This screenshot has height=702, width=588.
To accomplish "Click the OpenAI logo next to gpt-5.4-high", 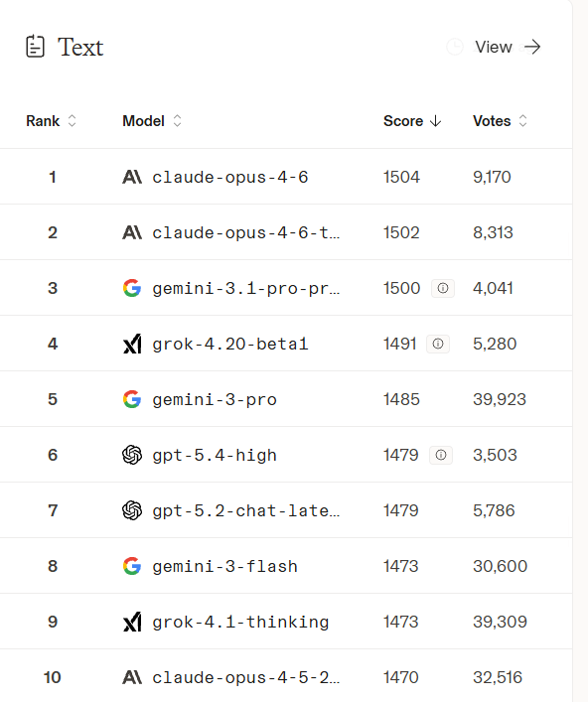I will click(x=132, y=455).
